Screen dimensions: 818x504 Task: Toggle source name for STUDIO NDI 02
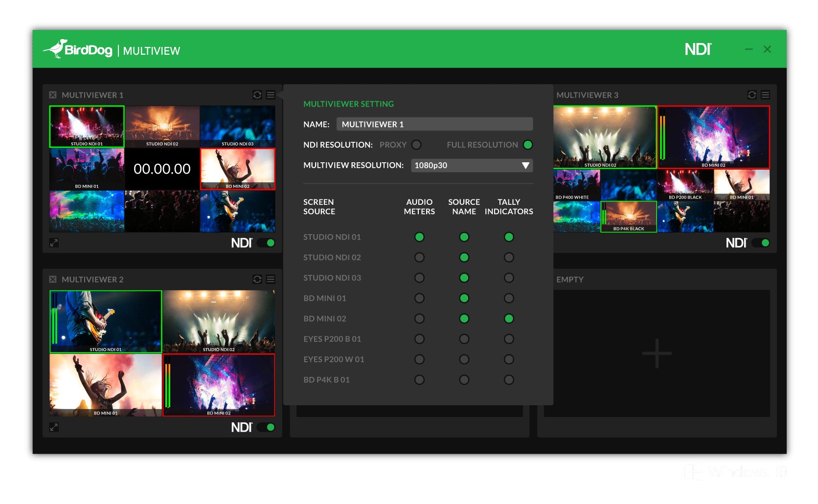464,258
